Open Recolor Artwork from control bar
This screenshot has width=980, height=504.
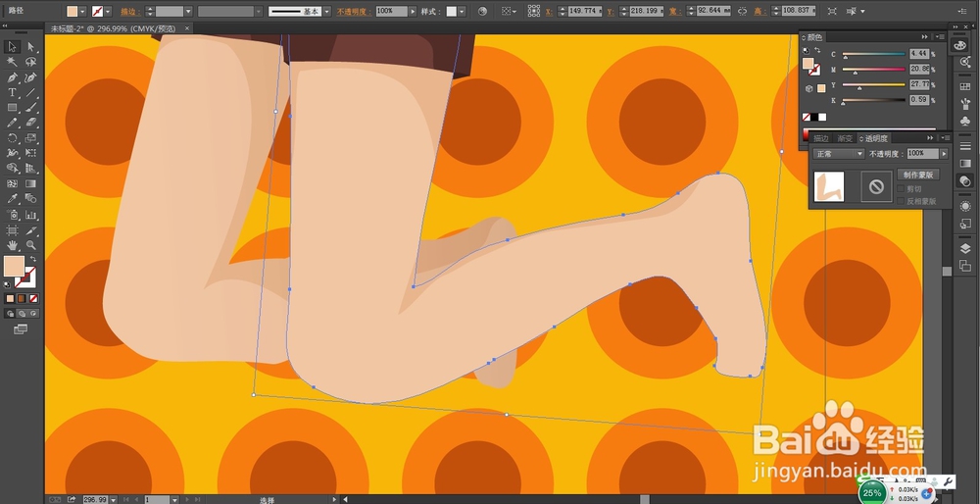coord(482,11)
